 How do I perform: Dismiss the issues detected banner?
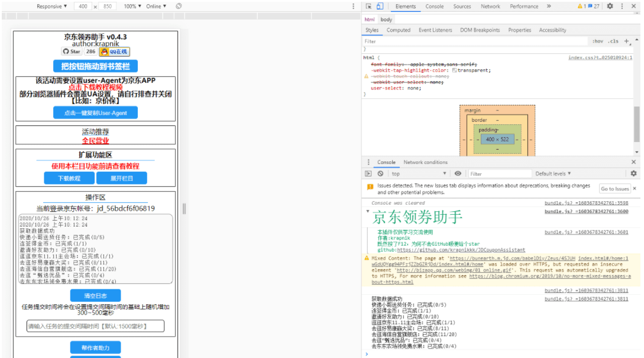(x=635, y=189)
